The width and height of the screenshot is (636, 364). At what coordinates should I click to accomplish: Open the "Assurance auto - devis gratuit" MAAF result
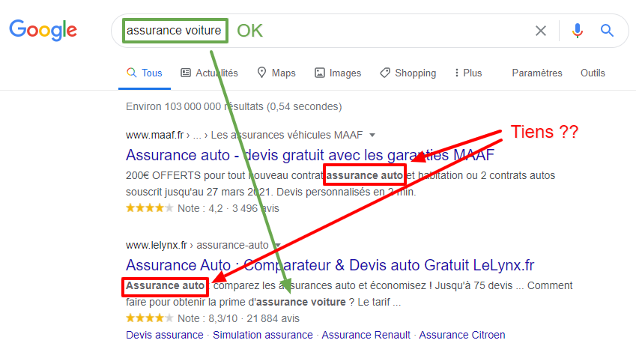(x=310, y=155)
